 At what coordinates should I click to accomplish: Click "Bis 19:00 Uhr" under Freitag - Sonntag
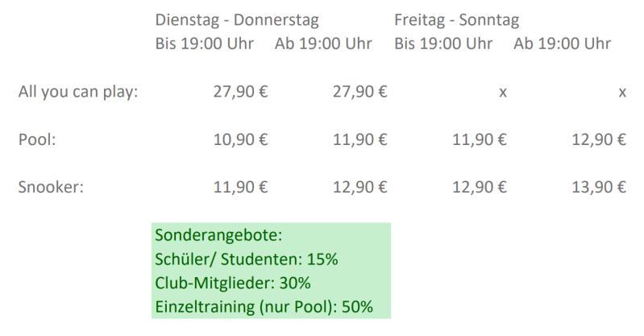click(x=444, y=43)
